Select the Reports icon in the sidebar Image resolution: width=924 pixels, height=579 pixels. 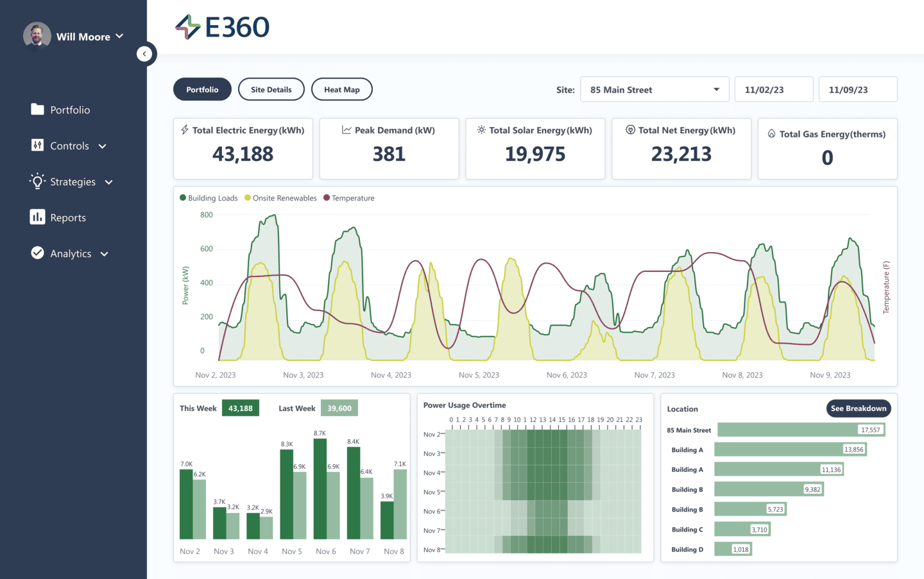coord(37,217)
